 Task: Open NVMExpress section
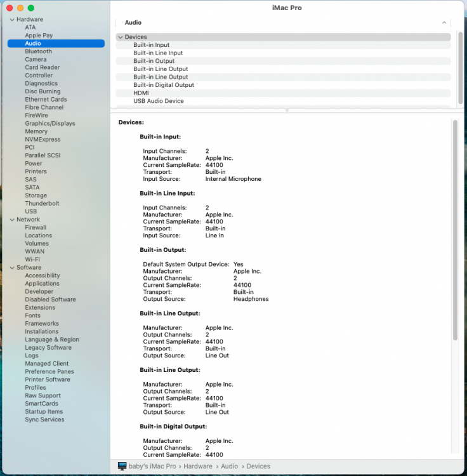43,140
